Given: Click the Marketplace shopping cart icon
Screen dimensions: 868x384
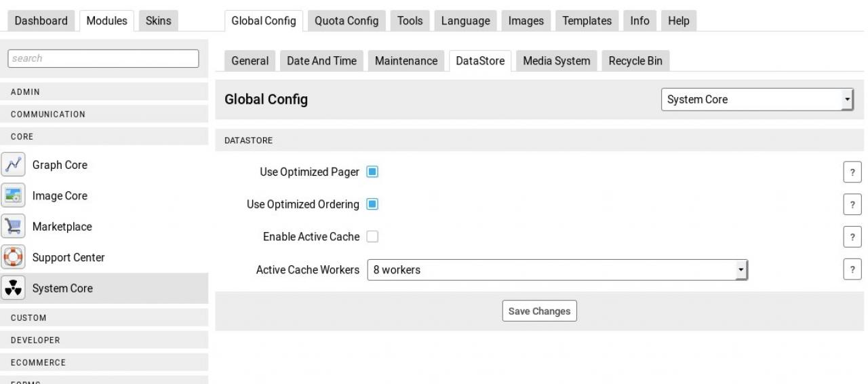Looking at the screenshot, I should pos(12,227).
